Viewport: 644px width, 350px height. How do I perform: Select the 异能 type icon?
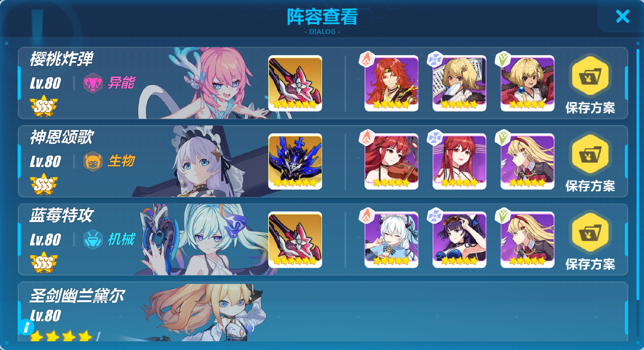93,83
